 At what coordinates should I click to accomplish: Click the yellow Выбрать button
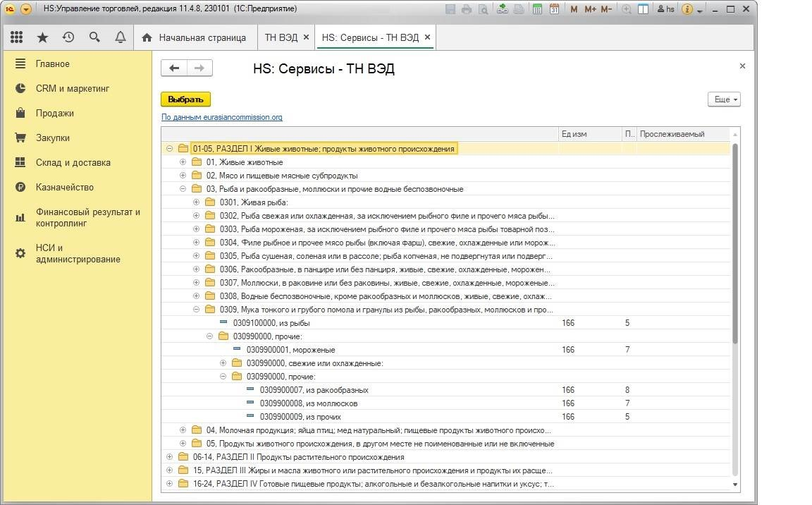tap(185, 99)
